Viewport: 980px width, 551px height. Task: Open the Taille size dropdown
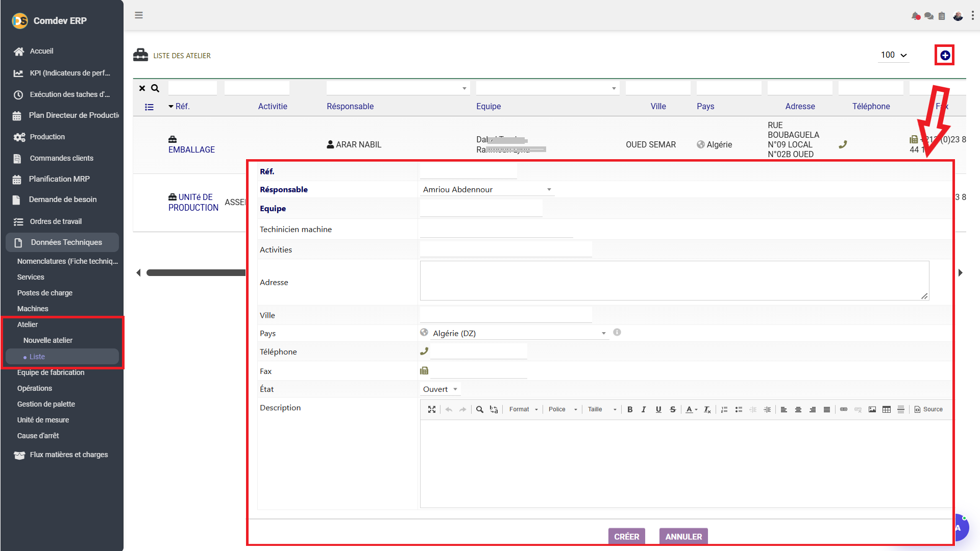tap(602, 409)
